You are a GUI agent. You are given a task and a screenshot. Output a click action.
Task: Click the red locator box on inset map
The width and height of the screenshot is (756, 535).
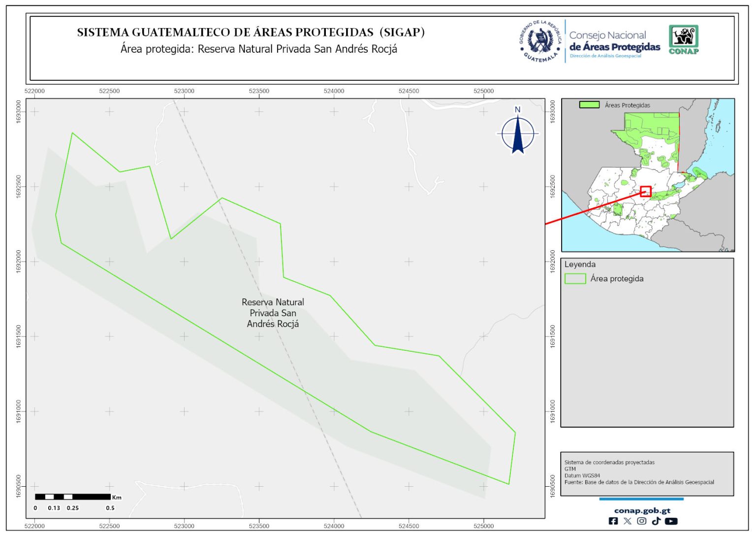point(646,191)
